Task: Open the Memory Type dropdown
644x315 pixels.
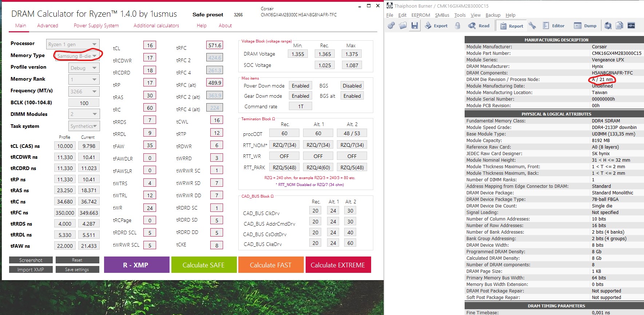Action: (77, 56)
